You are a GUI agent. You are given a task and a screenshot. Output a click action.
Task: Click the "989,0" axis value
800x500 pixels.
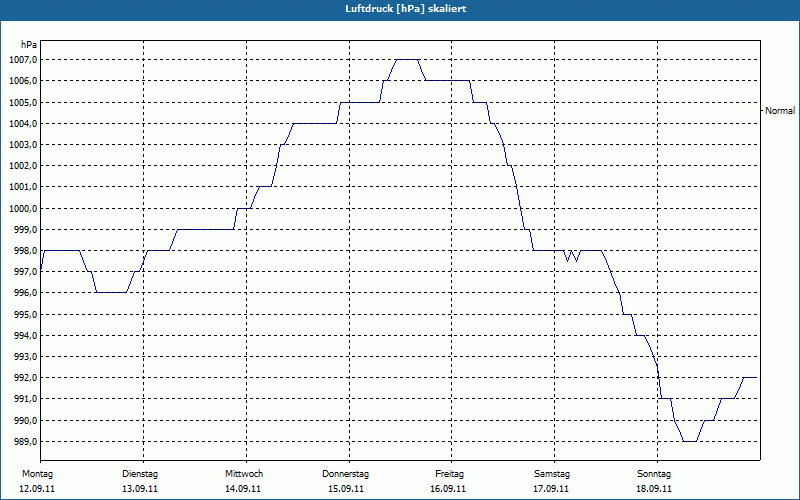pyautogui.click(x=25, y=442)
